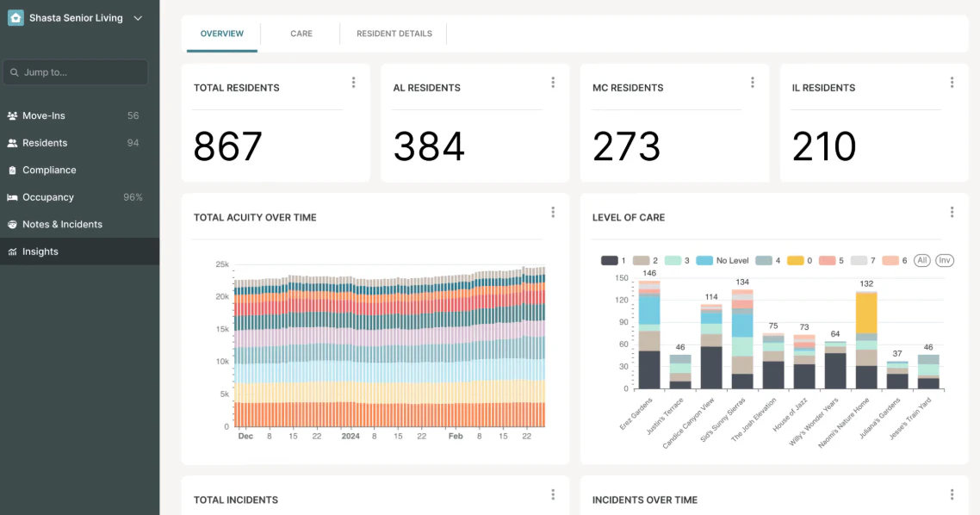Open the Total Residents card menu

coord(353,82)
